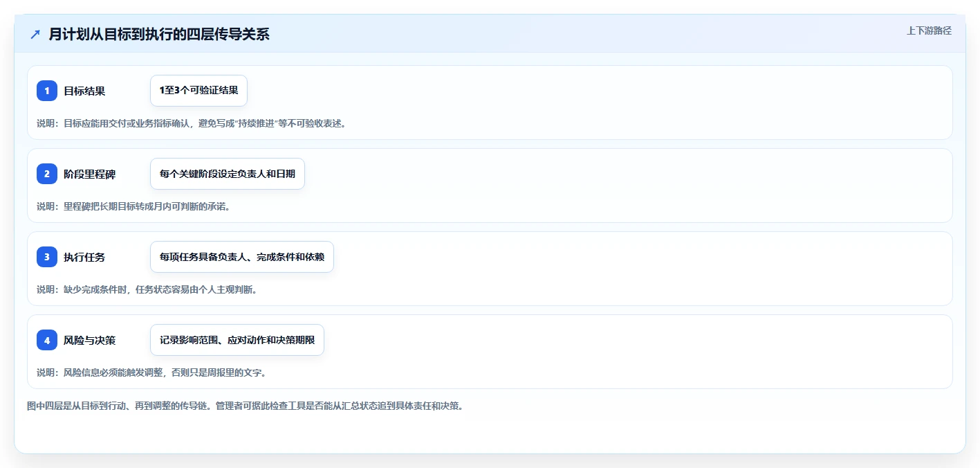The width and height of the screenshot is (980, 468).
Task: Click the number 2 badge for 阶段里程碑
Action: [47, 174]
